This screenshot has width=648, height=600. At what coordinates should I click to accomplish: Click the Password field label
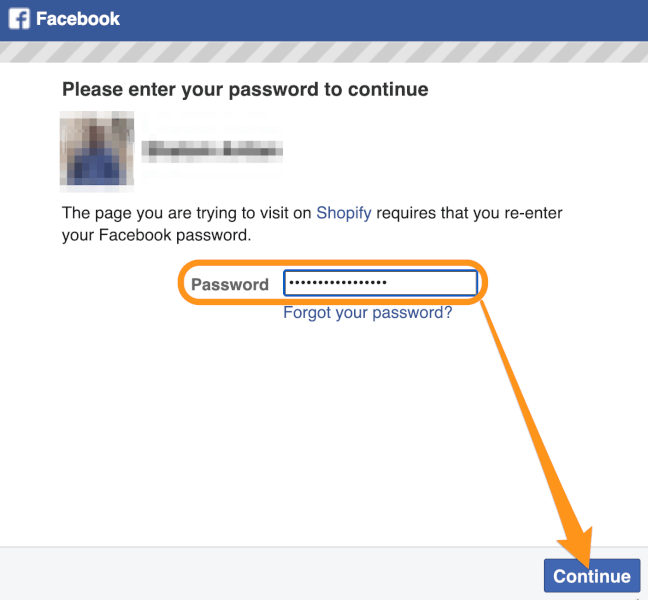coord(230,284)
